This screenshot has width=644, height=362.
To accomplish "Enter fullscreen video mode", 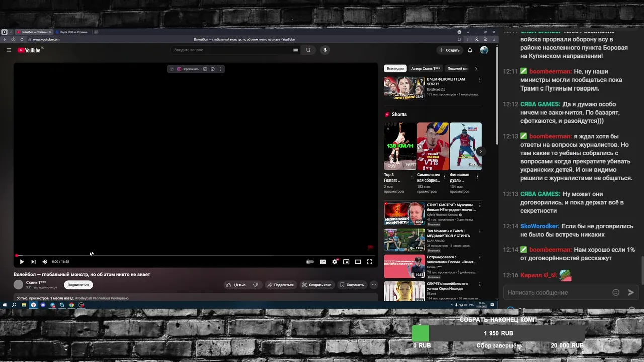I will (370, 262).
